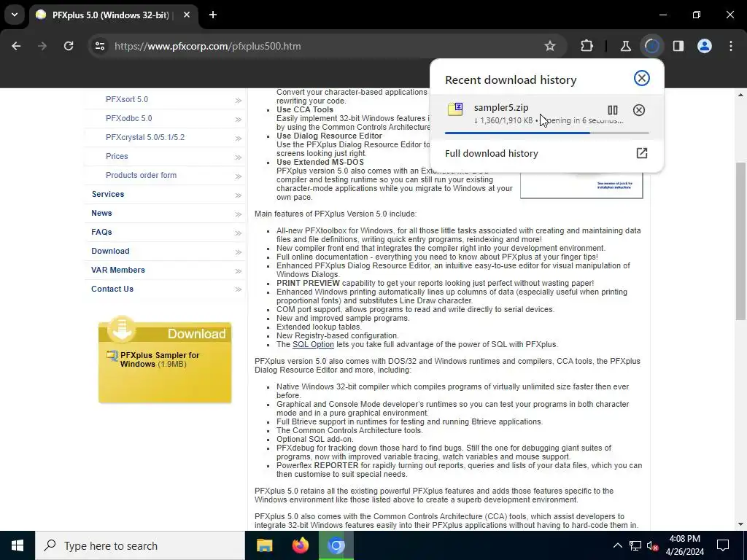Launch Firefox from the taskbar
The image size is (747, 560).
(300, 545)
